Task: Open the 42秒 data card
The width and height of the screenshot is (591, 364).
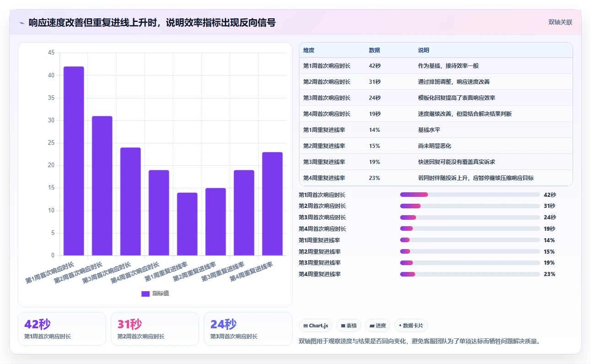Action: (62, 329)
